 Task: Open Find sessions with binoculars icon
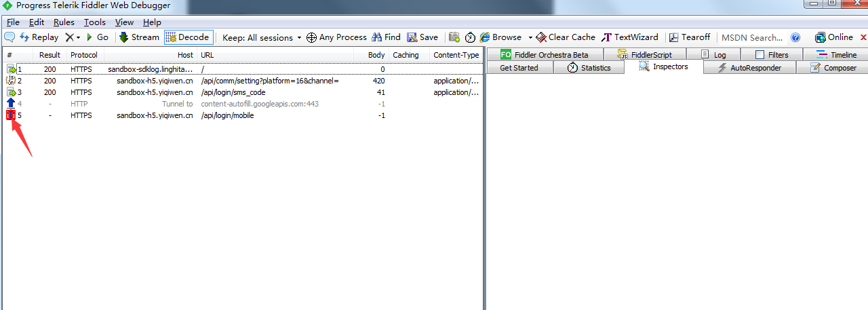[x=386, y=37]
